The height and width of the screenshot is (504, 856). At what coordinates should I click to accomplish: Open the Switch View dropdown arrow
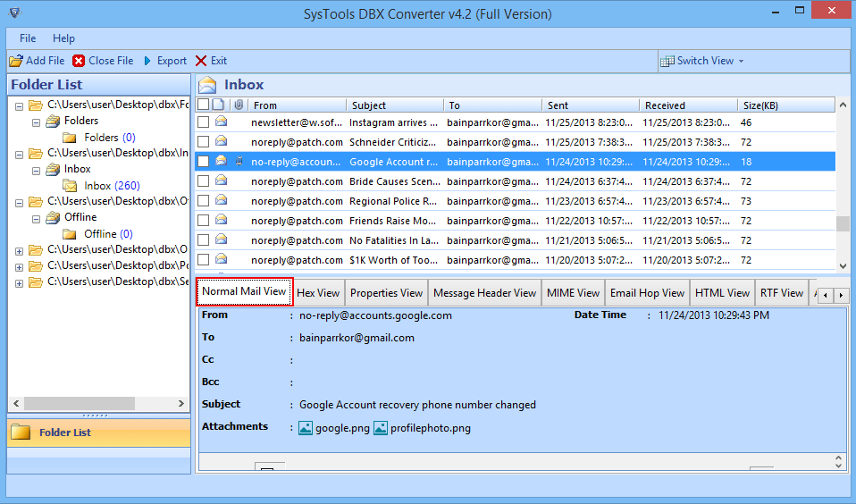[x=741, y=61]
